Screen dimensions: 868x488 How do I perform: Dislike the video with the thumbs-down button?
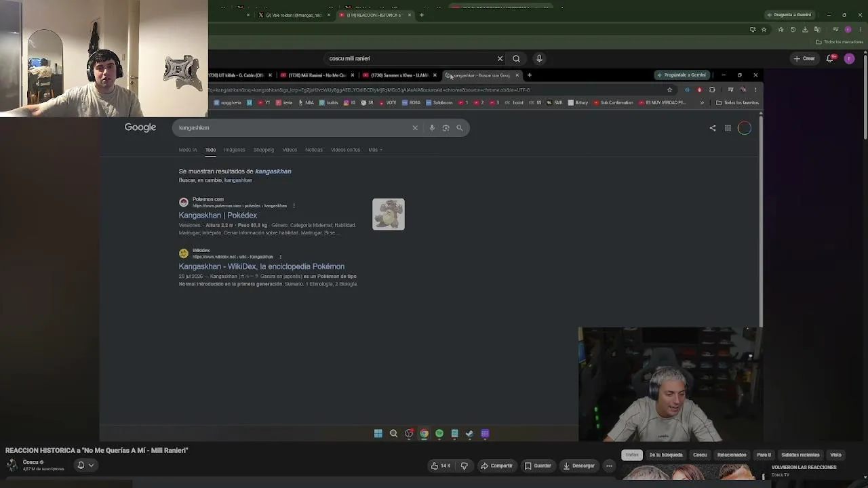click(x=465, y=466)
